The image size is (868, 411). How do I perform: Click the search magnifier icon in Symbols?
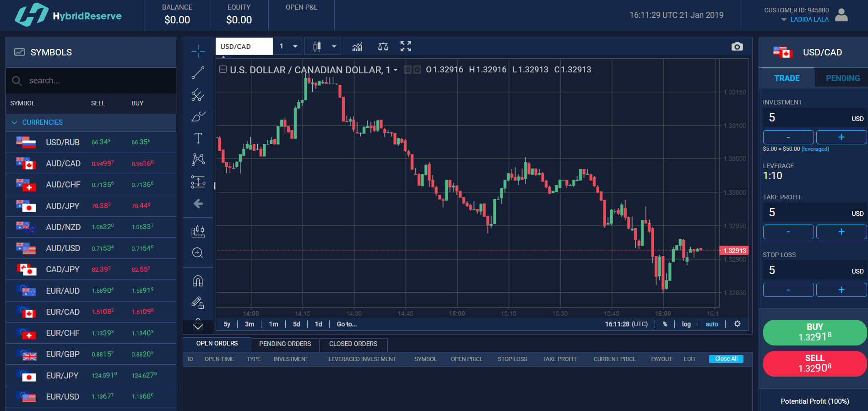[17, 81]
